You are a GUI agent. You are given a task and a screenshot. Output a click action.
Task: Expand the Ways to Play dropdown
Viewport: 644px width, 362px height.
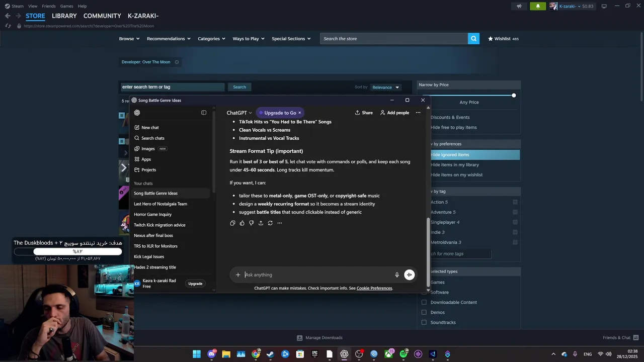click(x=249, y=39)
